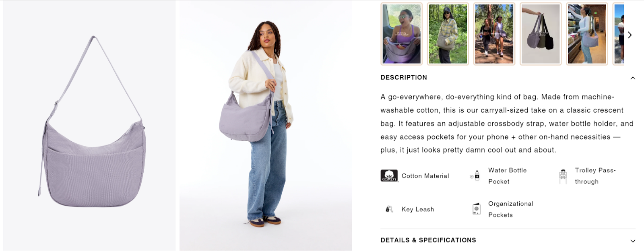Select the Description section heading
Image resolution: width=644 pixels, height=252 pixels.
pos(404,78)
